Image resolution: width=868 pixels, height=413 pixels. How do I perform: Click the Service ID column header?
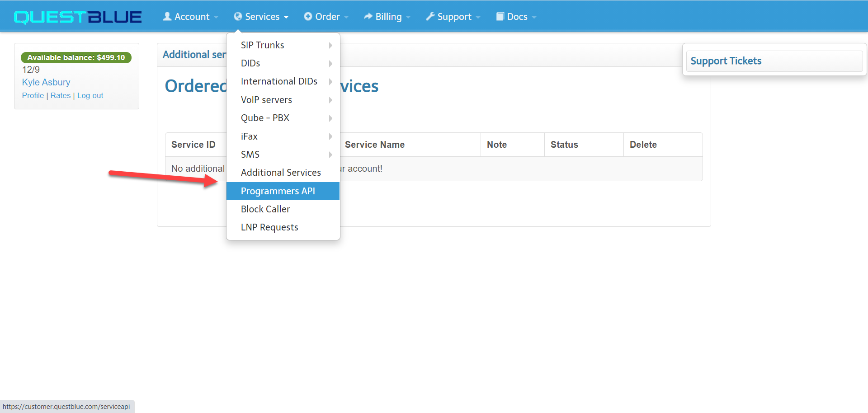tap(193, 145)
